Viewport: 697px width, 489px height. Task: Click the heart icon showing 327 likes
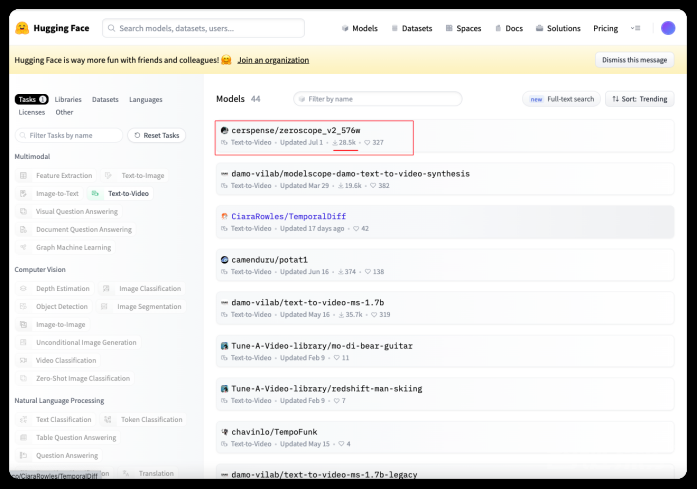click(x=367, y=143)
